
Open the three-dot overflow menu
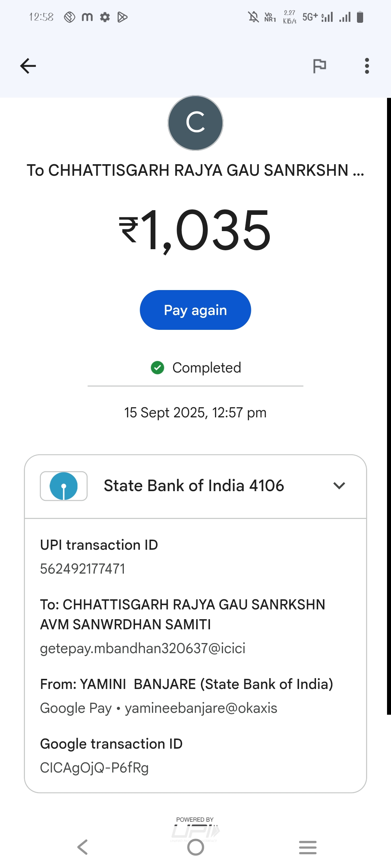pyautogui.click(x=367, y=66)
